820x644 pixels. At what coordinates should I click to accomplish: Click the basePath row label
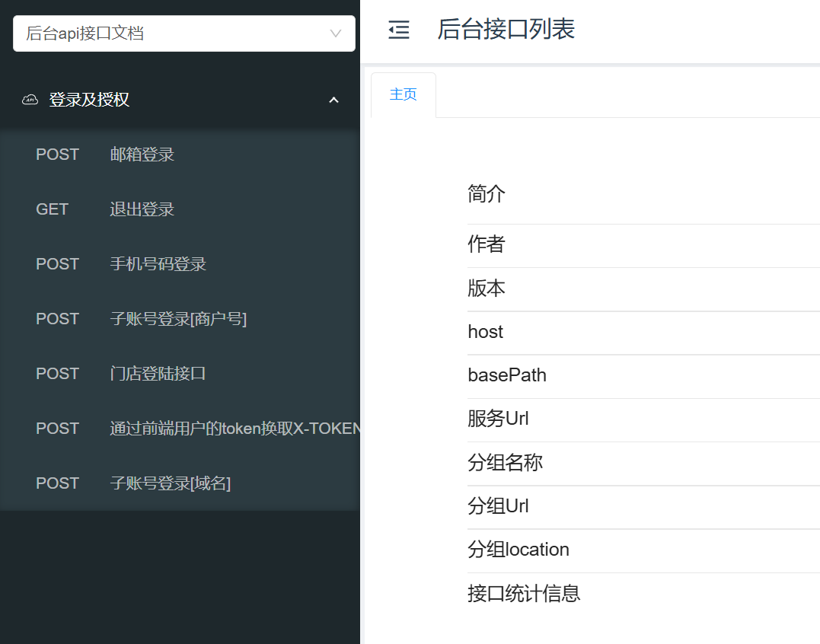pos(507,375)
